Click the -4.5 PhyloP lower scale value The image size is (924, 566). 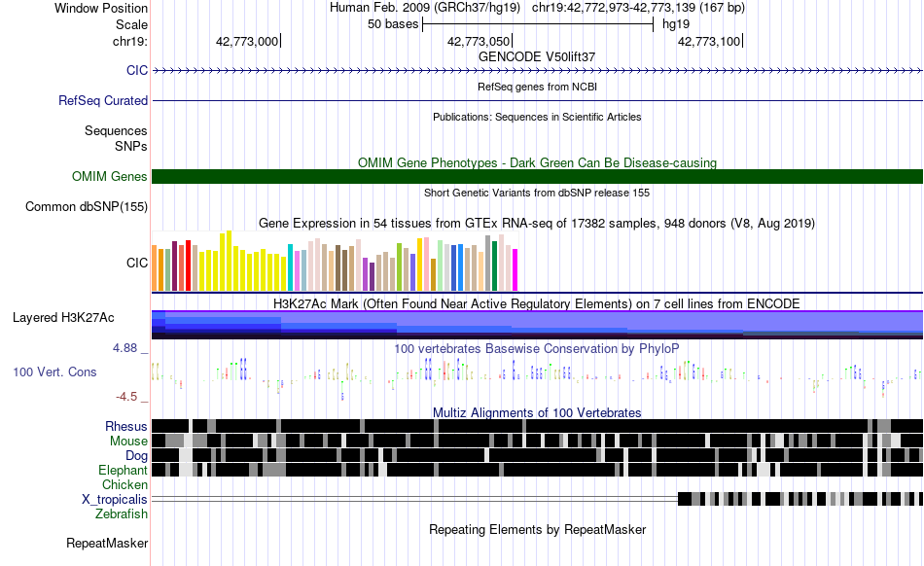click(126, 397)
